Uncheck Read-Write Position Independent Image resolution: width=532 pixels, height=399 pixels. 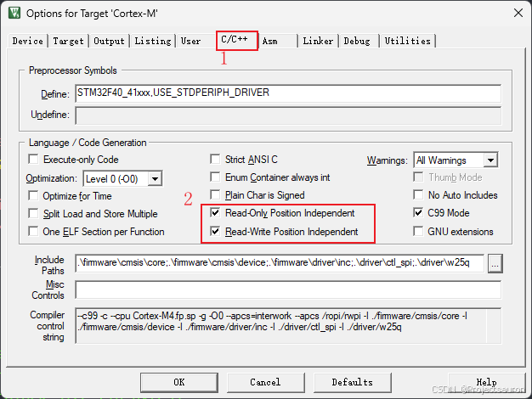216,232
